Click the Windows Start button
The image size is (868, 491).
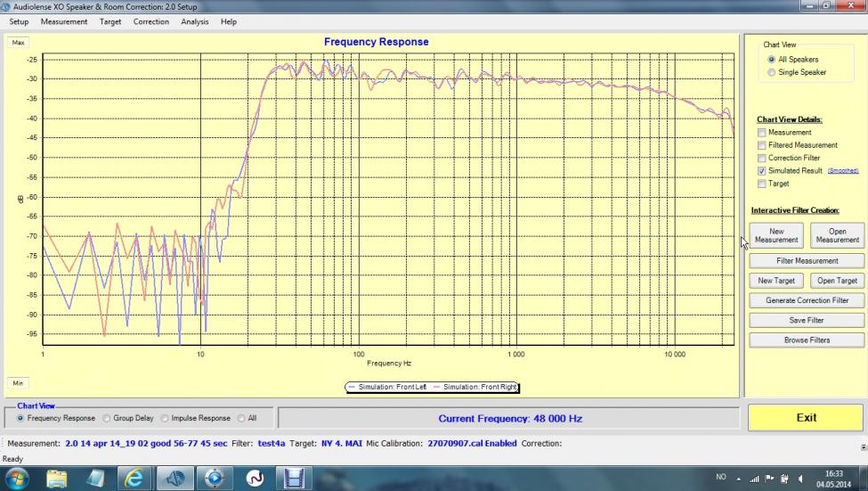[x=16, y=479]
